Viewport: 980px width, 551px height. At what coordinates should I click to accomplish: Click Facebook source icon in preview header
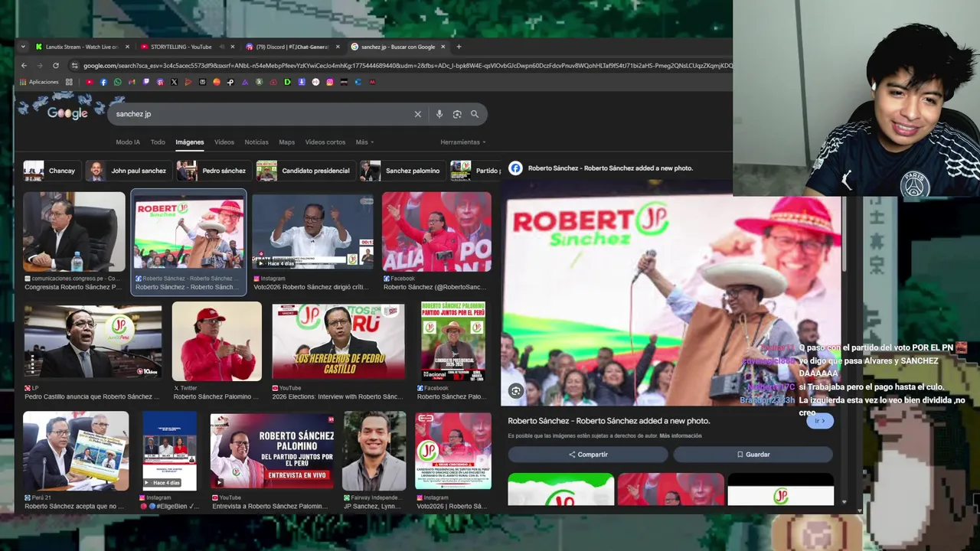515,168
